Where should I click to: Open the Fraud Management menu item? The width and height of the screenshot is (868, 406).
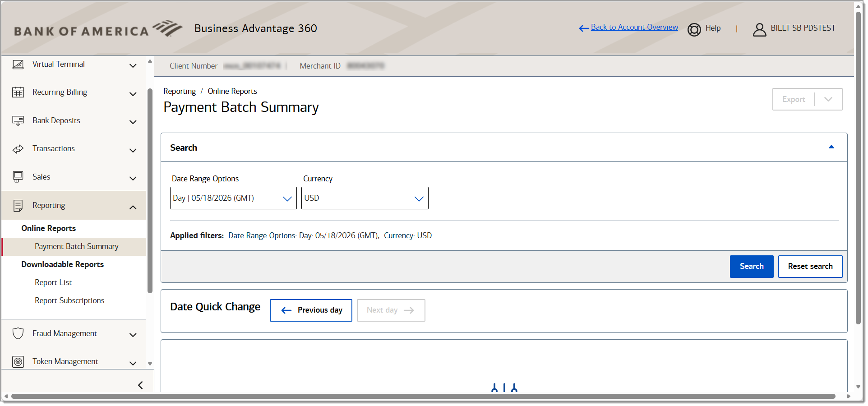(65, 333)
